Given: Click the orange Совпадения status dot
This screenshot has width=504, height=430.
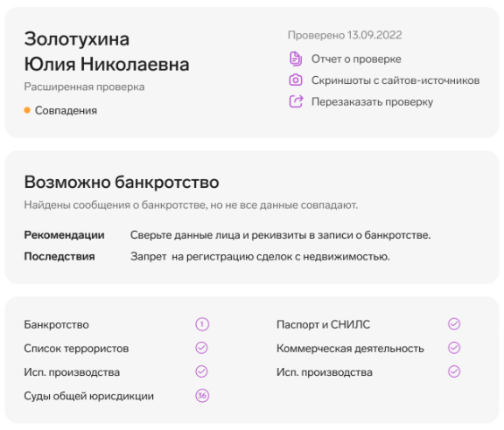Looking at the screenshot, I should click(27, 110).
